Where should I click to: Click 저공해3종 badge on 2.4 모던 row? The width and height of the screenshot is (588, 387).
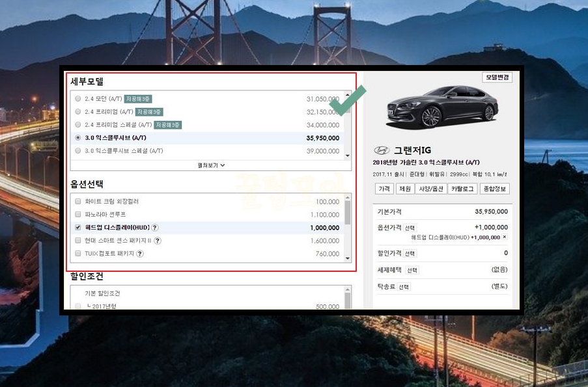(138, 99)
